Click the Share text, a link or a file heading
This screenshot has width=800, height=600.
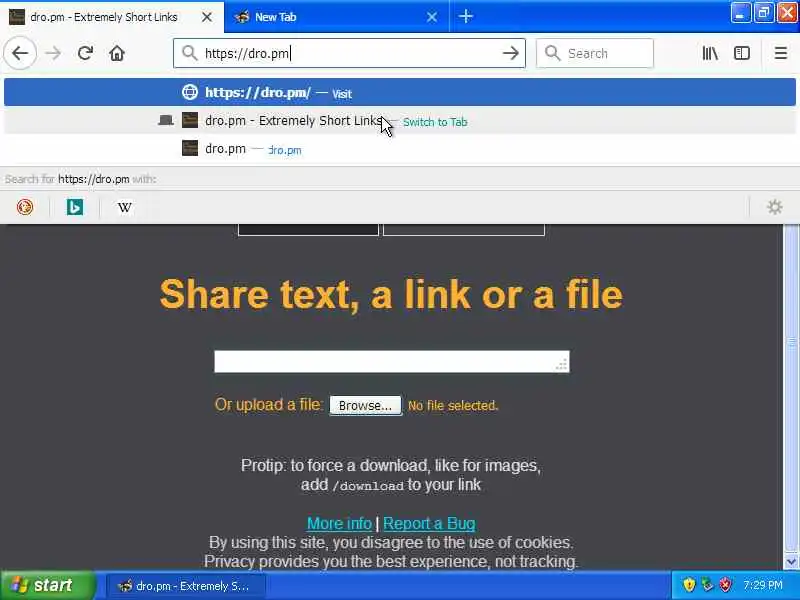pyautogui.click(x=391, y=295)
